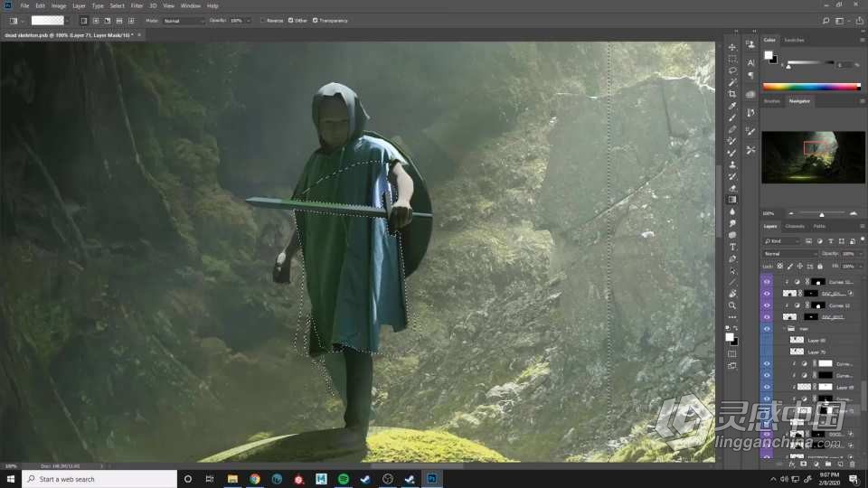Select the Eyedropper tool
The width and height of the screenshot is (868, 488).
pos(732,106)
